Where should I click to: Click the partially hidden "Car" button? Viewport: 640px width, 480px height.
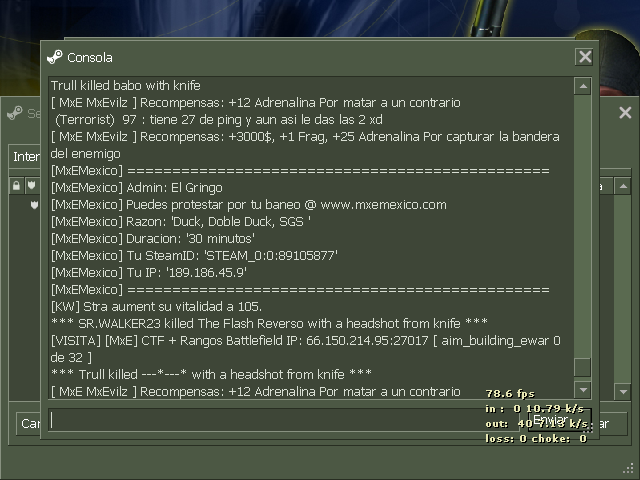29,424
